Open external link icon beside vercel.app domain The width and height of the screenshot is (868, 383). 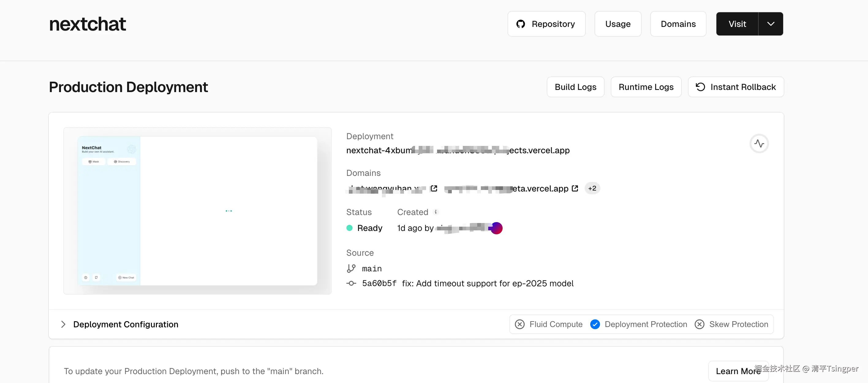point(575,188)
